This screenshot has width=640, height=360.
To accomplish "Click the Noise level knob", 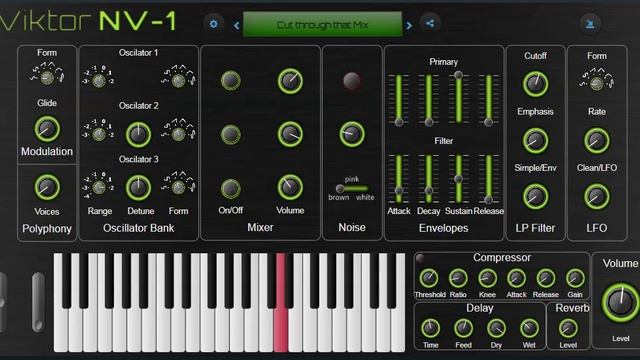I will point(351,134).
